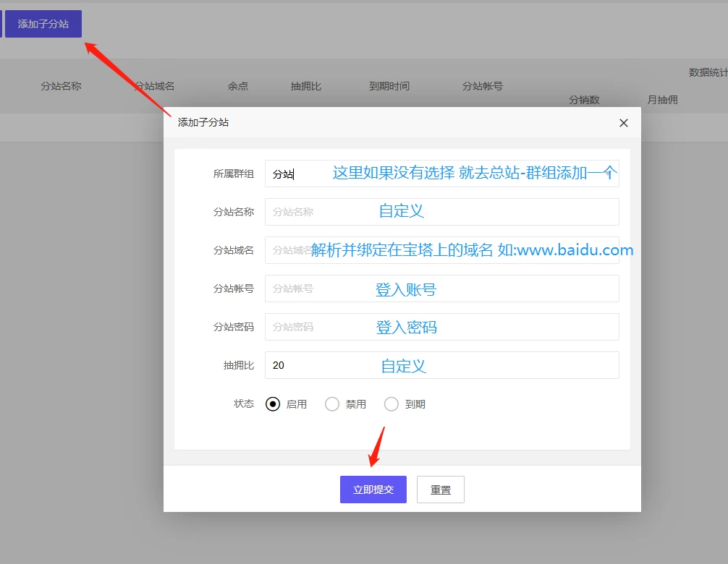Click the 分站帐号 table column header
The height and width of the screenshot is (564, 728).
483,86
